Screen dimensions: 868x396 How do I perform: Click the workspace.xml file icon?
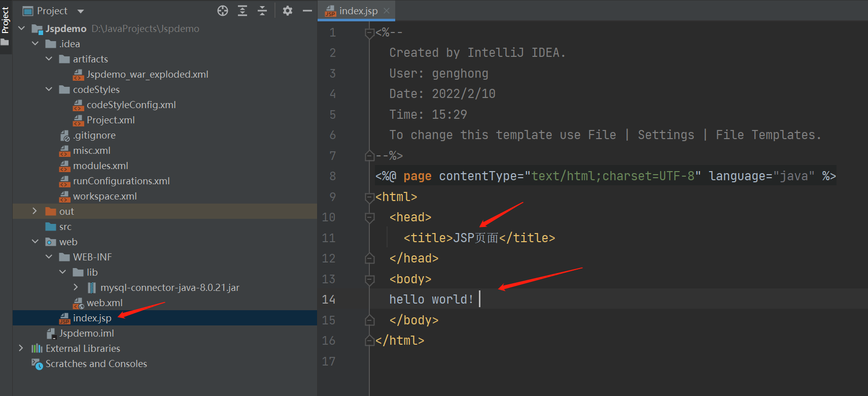point(64,196)
